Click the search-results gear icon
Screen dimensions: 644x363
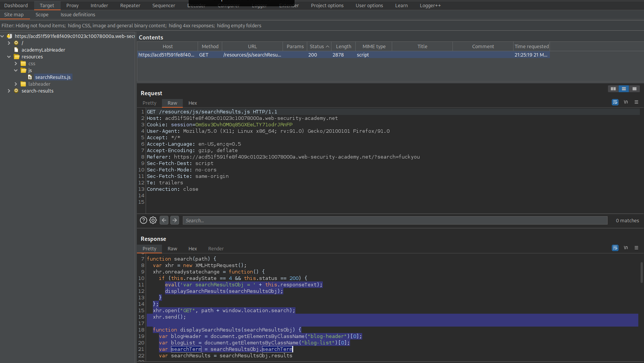(x=16, y=91)
